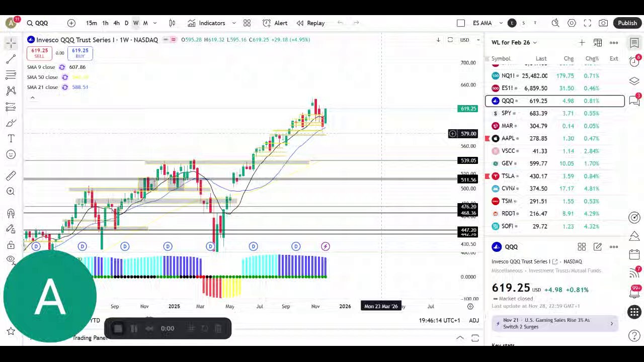Open indicator templates grid icon
Viewport: 644px width, 362px height.
247,23
